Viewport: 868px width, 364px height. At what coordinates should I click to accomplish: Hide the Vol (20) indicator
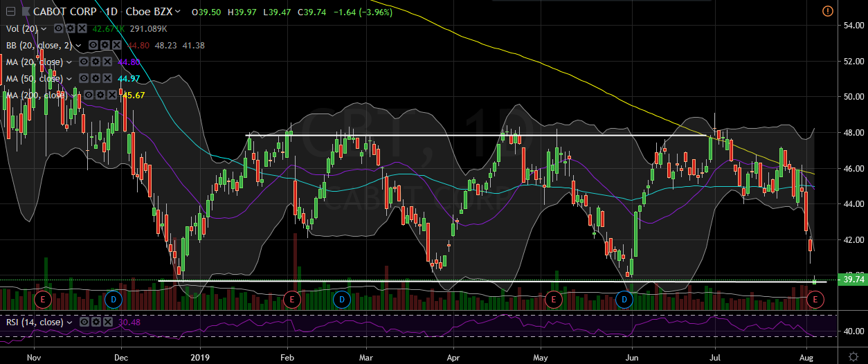pos(59,28)
